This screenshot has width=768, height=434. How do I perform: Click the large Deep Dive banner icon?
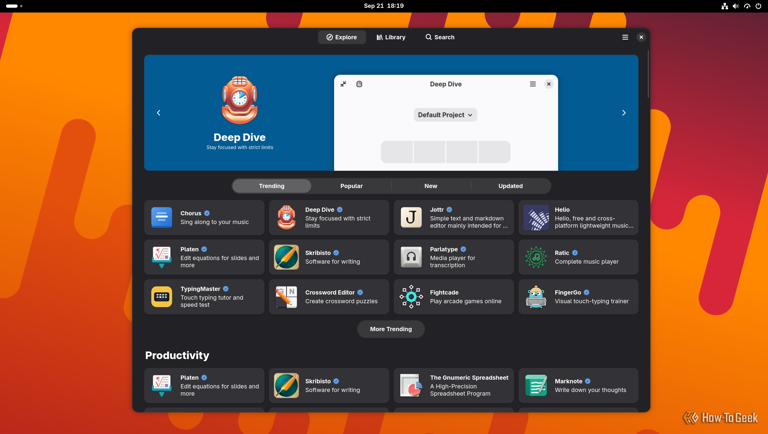pos(240,100)
